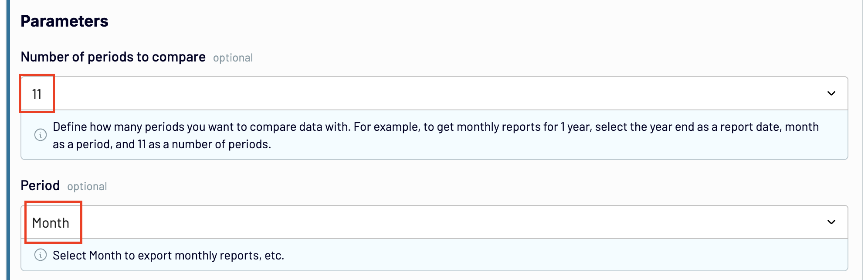The width and height of the screenshot is (868, 280).
Task: Click empty middle area of periods dropdown
Action: point(436,93)
